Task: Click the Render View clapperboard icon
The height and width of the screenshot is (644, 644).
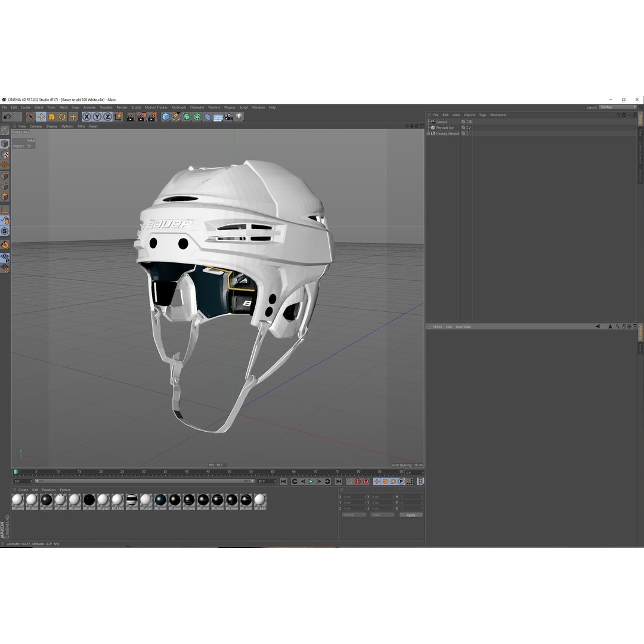Action: [x=131, y=117]
